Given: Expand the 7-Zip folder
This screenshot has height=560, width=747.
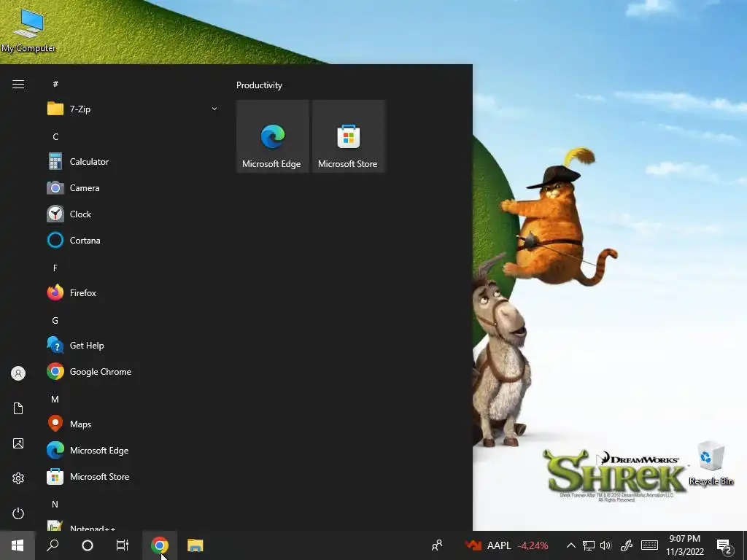Looking at the screenshot, I should pyautogui.click(x=131, y=109).
